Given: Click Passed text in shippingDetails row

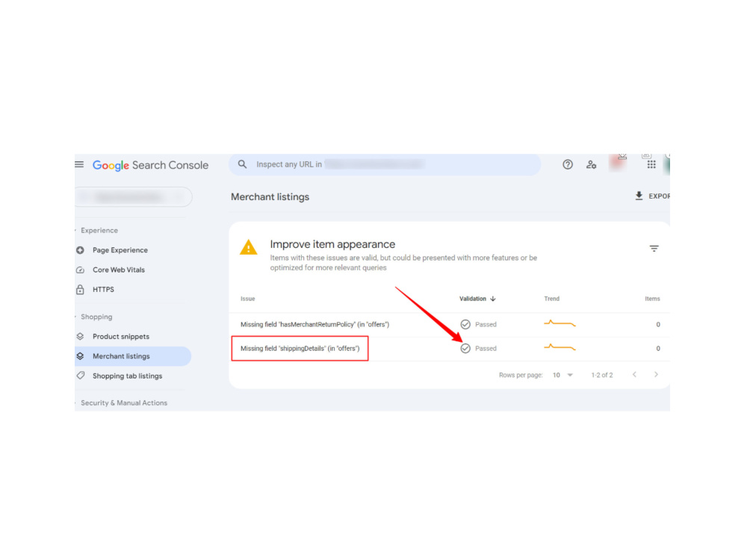Looking at the screenshot, I should point(486,349).
